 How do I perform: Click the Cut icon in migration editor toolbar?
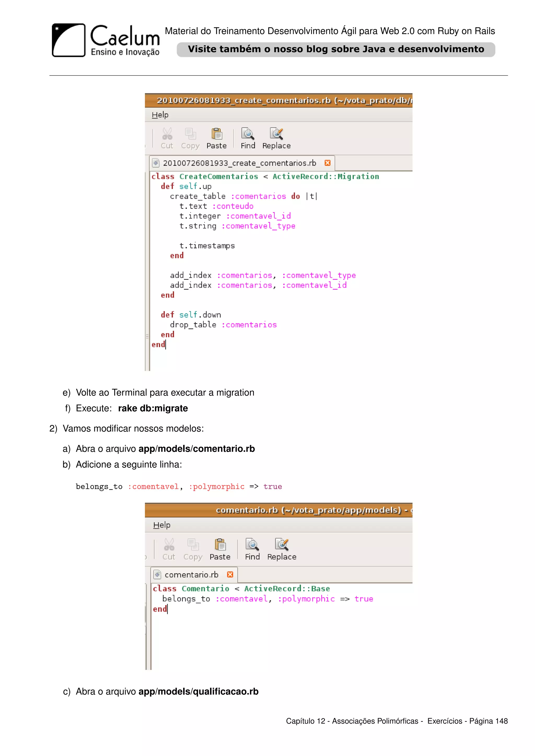[x=167, y=134]
